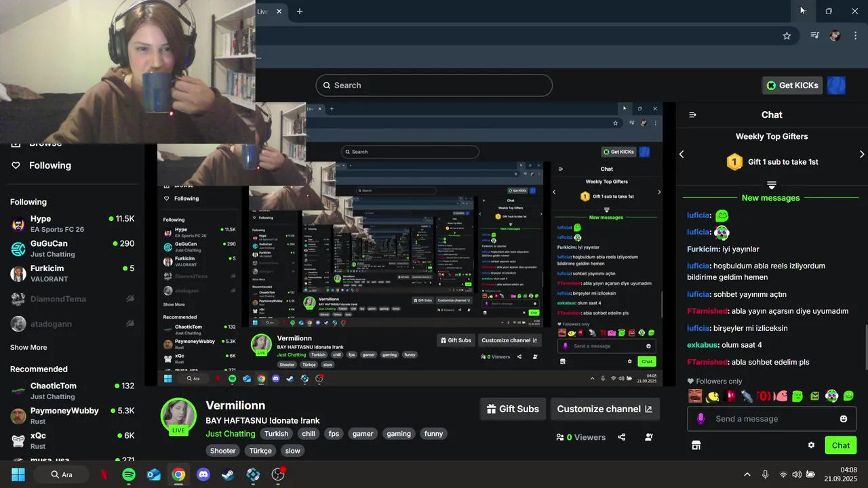
Task: Open GuGuCan channel in the main sidebar
Action: point(73,249)
